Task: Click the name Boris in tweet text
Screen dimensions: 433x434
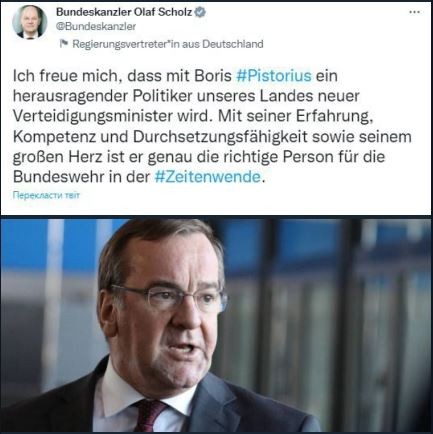Action: 217,76
